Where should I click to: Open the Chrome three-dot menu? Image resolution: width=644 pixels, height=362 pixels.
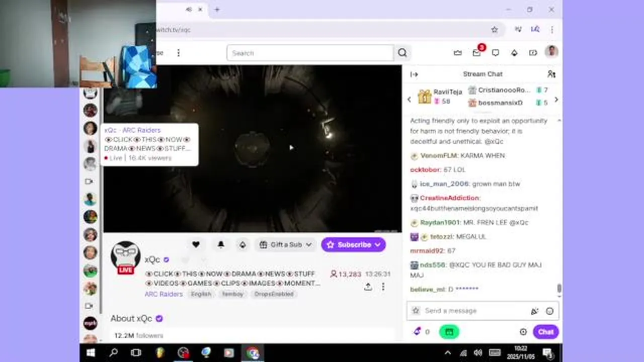pyautogui.click(x=552, y=30)
